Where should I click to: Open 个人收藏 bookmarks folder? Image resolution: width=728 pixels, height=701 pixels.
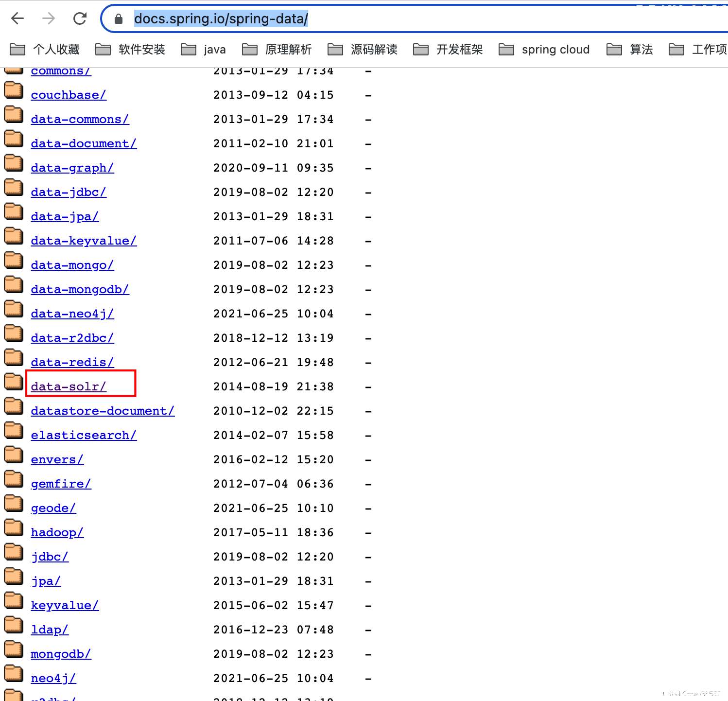(x=45, y=49)
